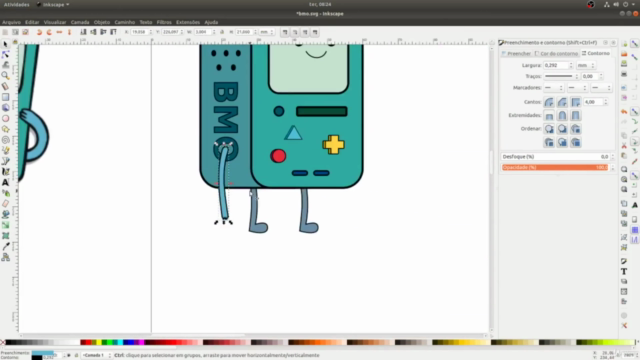640x360 pixels.
Task: Rotate selection 90° counter-clockwise
Action: click(x=40, y=32)
